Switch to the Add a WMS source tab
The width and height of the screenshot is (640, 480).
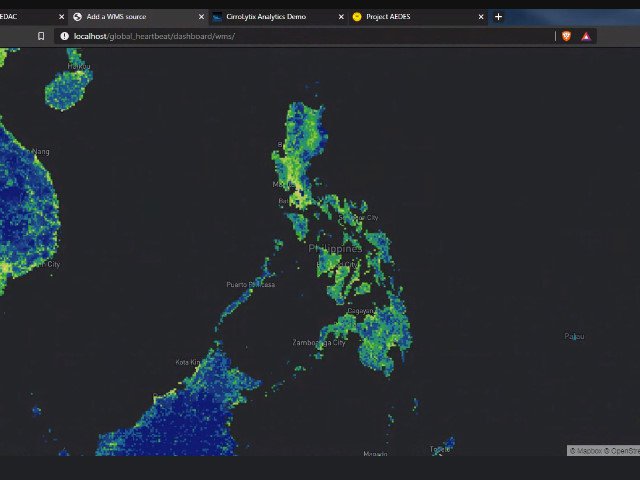click(x=139, y=17)
